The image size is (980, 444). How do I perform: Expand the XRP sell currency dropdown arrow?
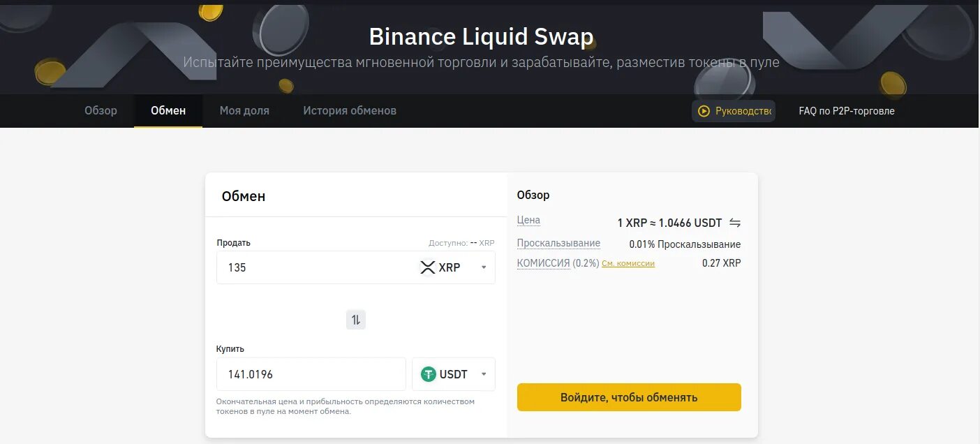tap(484, 267)
